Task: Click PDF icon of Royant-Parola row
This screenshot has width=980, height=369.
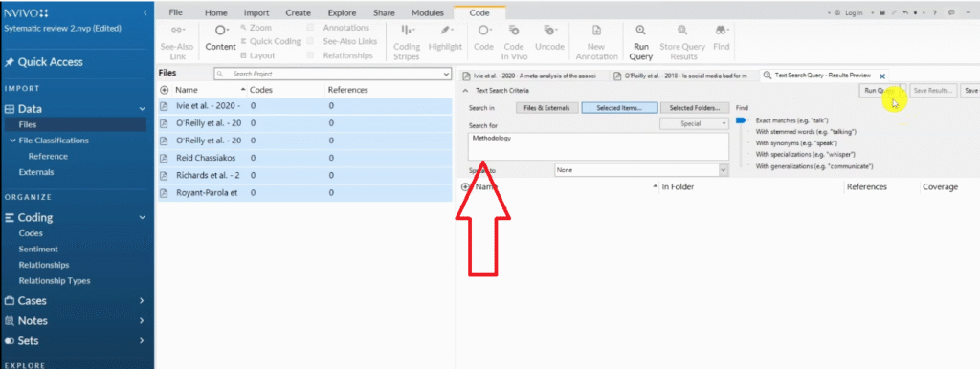Action: tap(165, 193)
